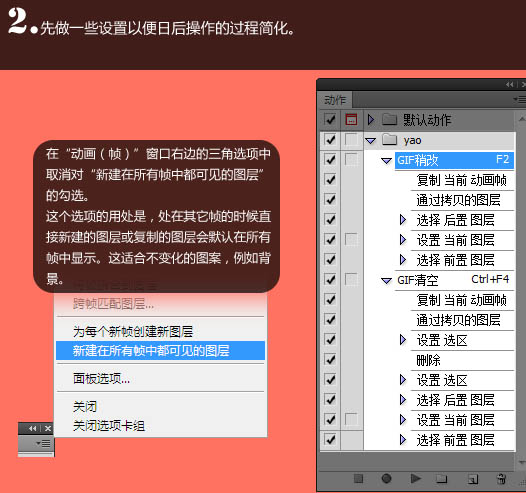Toggle checkbox of 通过拷贝的图层 under GIF稍改
This screenshot has height=493, width=526.
tap(330, 200)
